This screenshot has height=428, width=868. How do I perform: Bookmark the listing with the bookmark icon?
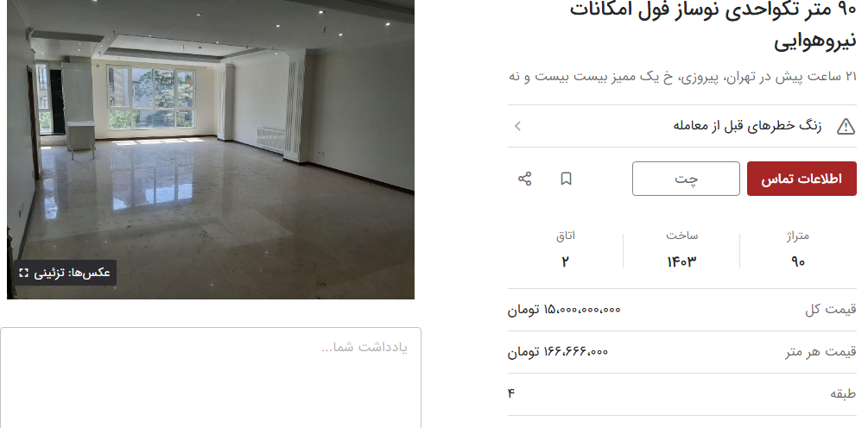pos(566,179)
